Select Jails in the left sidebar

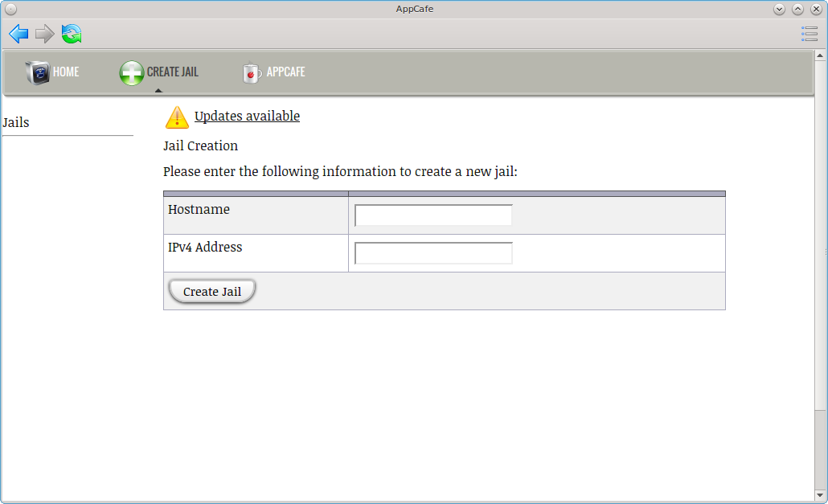click(16, 122)
